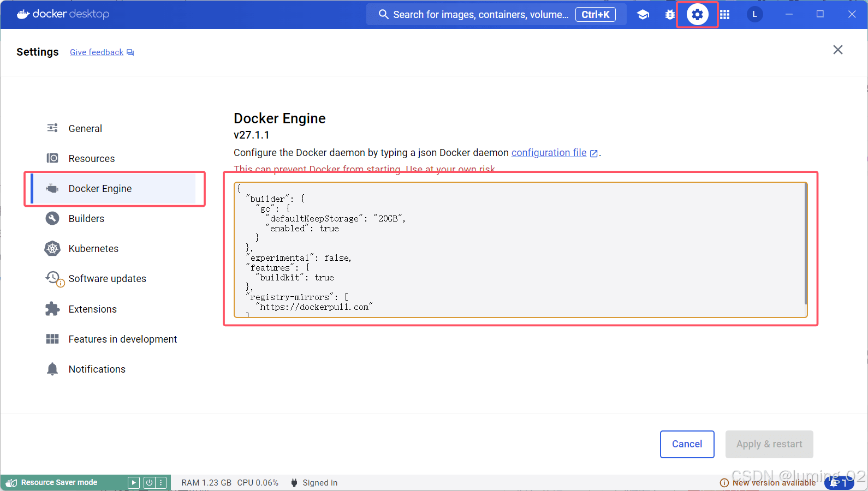Screen dimensions: 868x491
Task: Click the play button in status bar
Action: click(x=134, y=483)
